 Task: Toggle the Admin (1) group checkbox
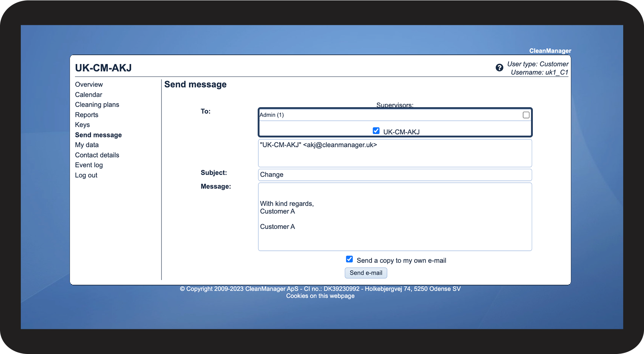tap(526, 115)
